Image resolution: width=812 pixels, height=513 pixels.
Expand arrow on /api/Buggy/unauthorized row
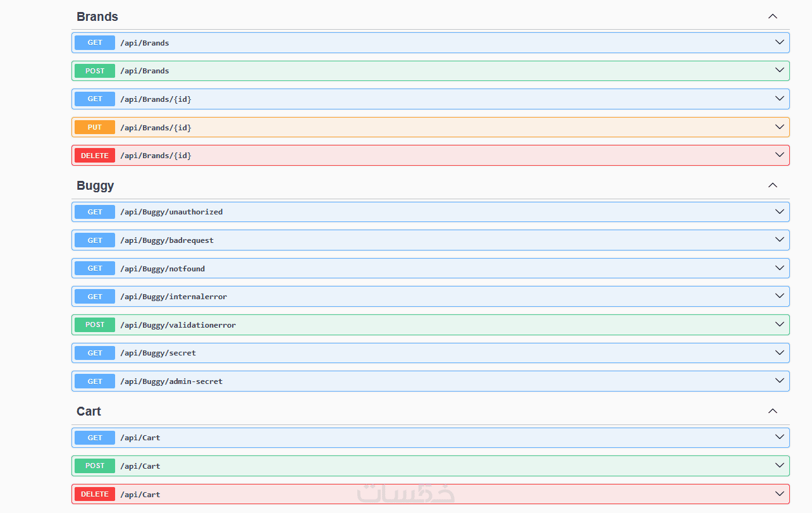780,212
